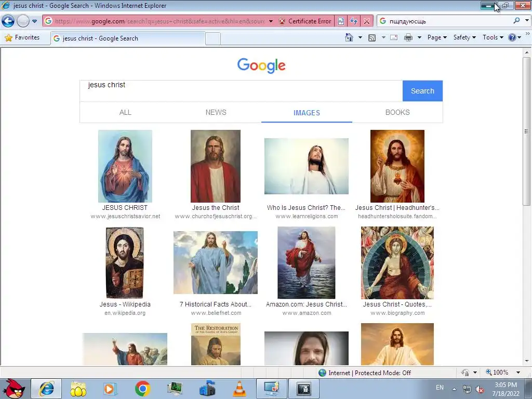Open the Page menu
Viewport: 532px width, 399px height.
coord(437,37)
